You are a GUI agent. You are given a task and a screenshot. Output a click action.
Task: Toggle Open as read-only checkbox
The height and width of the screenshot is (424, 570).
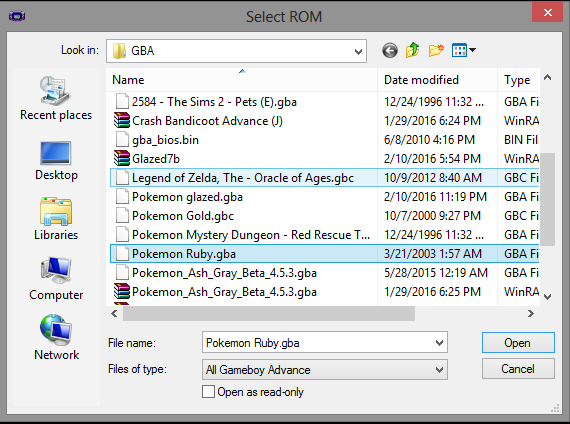[x=208, y=392]
